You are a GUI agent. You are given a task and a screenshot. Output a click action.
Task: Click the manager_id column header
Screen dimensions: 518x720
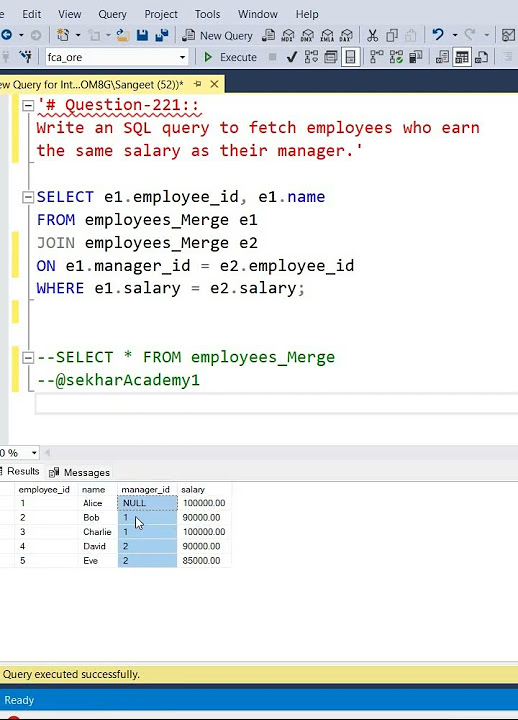pyautogui.click(x=147, y=489)
